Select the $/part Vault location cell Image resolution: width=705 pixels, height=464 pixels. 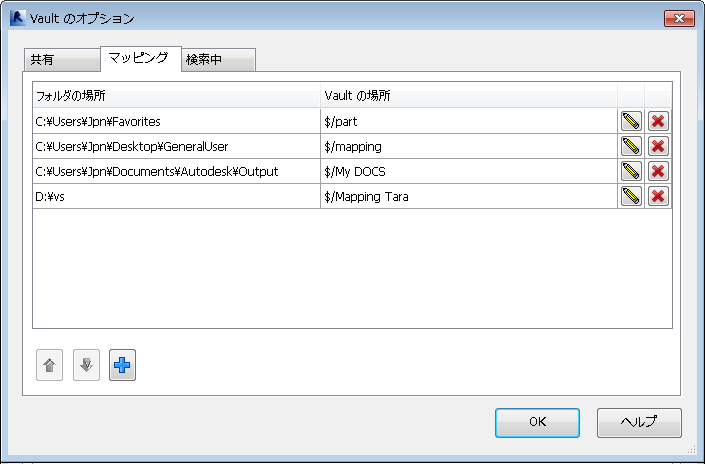point(469,121)
